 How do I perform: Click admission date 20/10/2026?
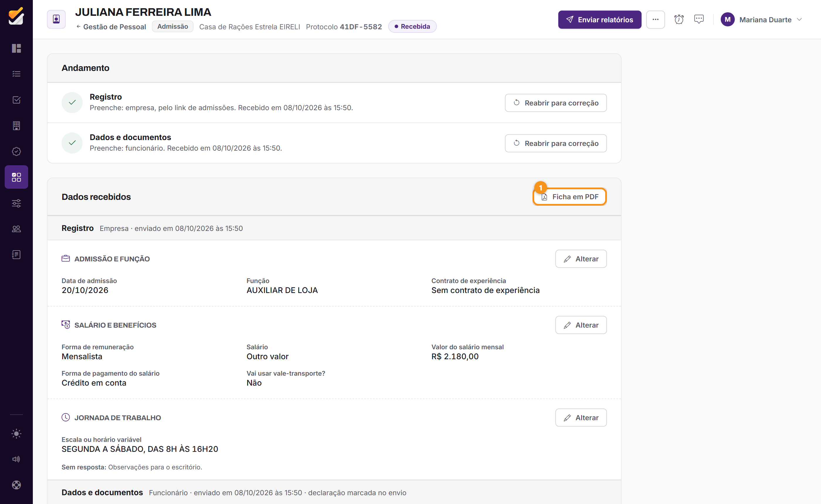(85, 290)
